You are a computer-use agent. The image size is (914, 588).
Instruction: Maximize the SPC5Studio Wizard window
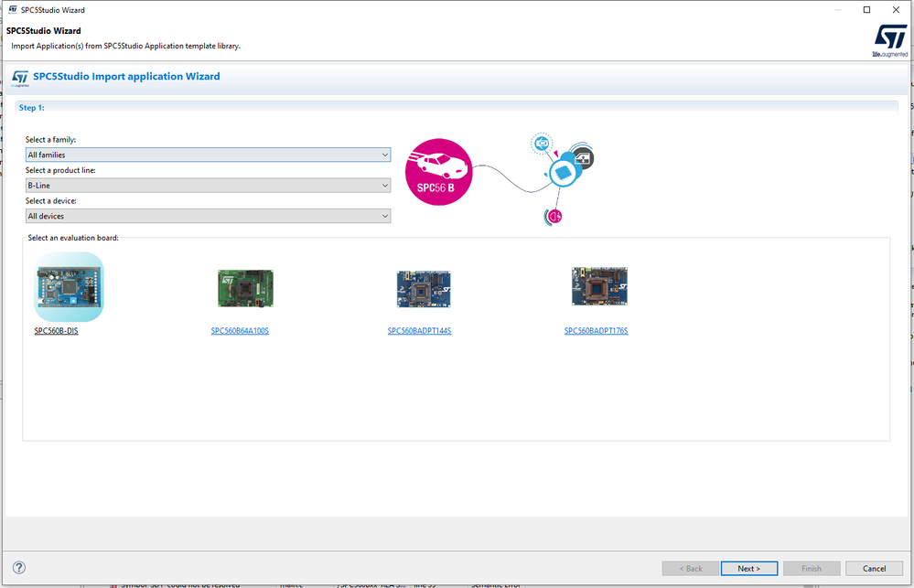point(866,10)
